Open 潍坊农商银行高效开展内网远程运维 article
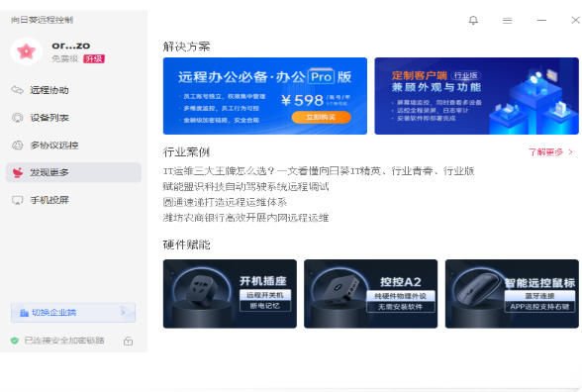Image resolution: width=582 pixels, height=392 pixels. point(245,218)
